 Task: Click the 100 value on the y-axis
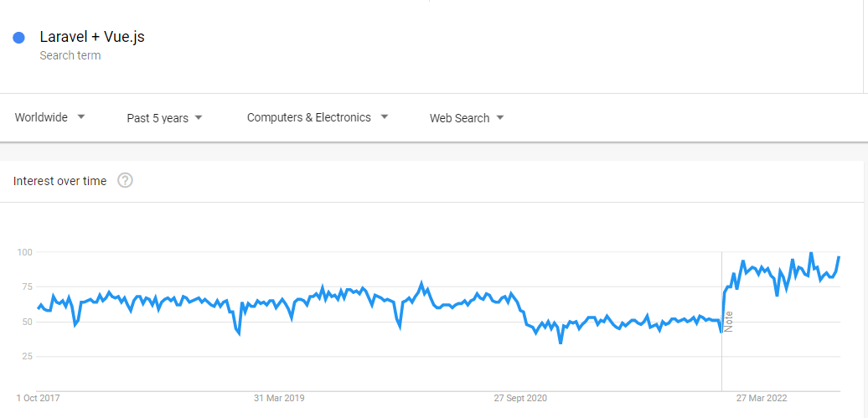23,252
